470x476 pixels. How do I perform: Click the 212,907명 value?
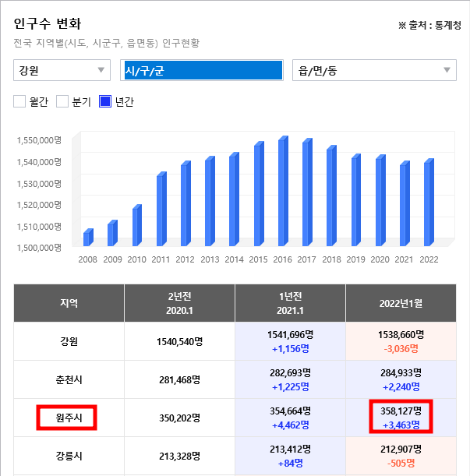click(x=401, y=450)
